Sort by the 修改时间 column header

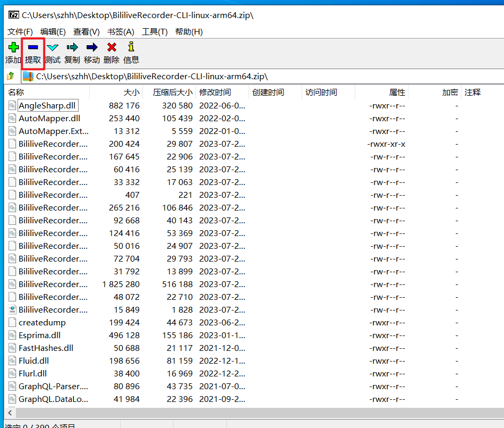222,93
